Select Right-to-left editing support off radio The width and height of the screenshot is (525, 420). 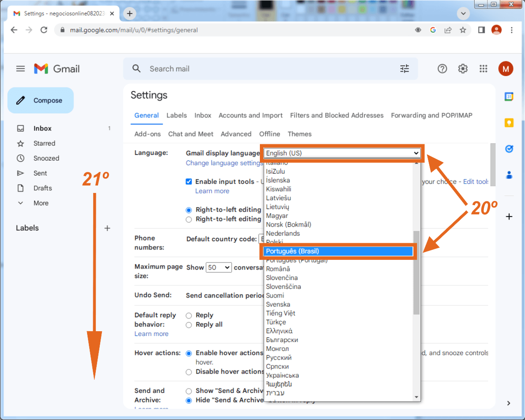click(x=189, y=210)
